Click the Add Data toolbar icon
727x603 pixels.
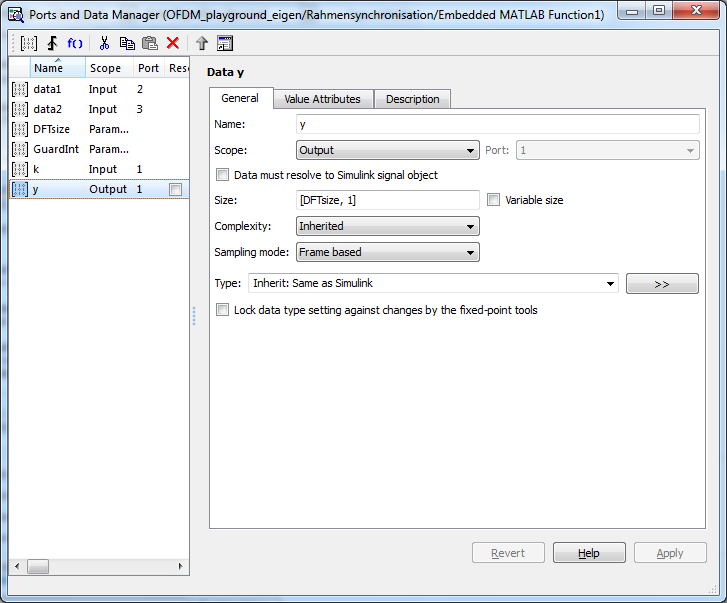coord(29,43)
